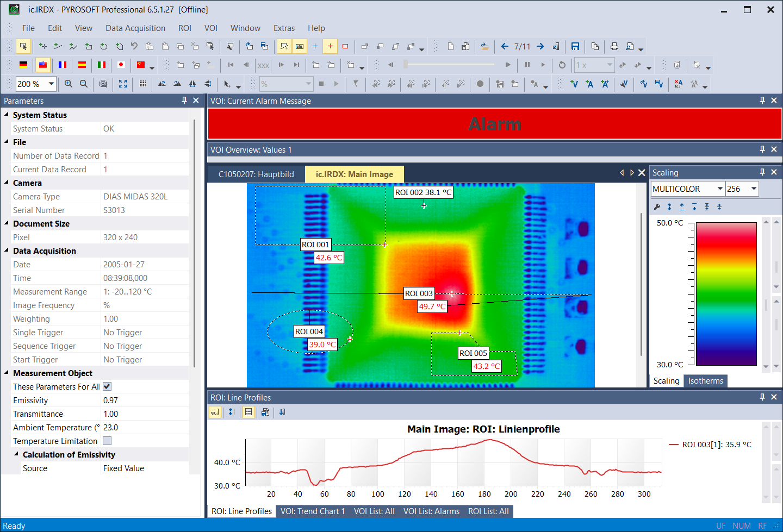Click the ROI 003 label on thermal image

coord(419,293)
